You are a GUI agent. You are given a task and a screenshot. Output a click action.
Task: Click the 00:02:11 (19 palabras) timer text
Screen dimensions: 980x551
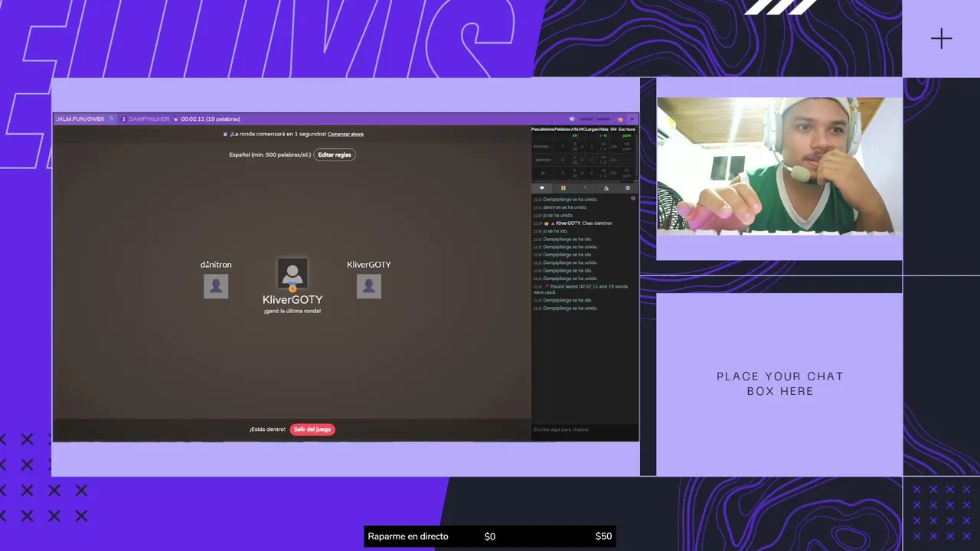pyautogui.click(x=211, y=119)
